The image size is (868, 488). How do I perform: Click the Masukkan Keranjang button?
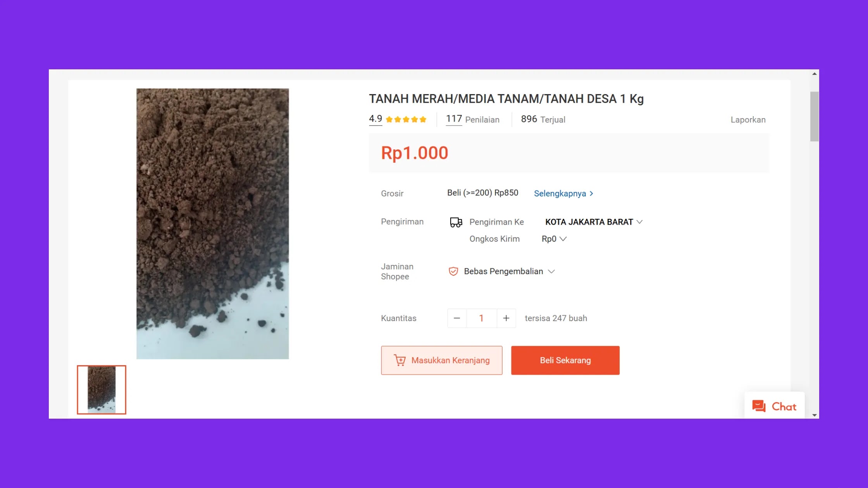click(441, 360)
